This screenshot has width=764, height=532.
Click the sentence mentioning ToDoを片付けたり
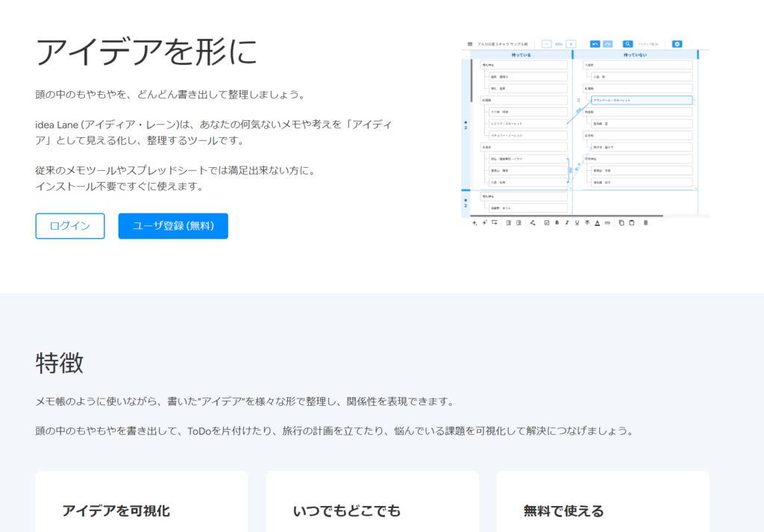[x=336, y=431]
